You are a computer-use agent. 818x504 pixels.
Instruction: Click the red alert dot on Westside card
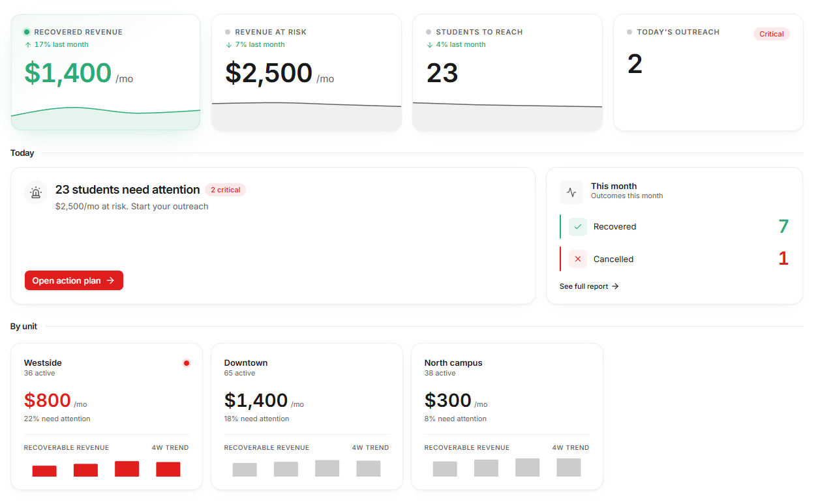click(187, 363)
